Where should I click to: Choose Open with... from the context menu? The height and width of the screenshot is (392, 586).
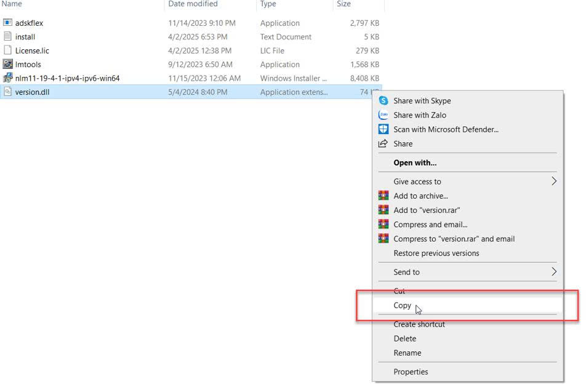point(415,162)
